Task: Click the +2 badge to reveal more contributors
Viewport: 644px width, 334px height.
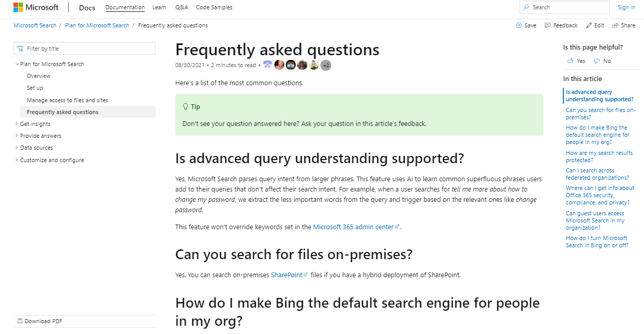Action: (326, 65)
